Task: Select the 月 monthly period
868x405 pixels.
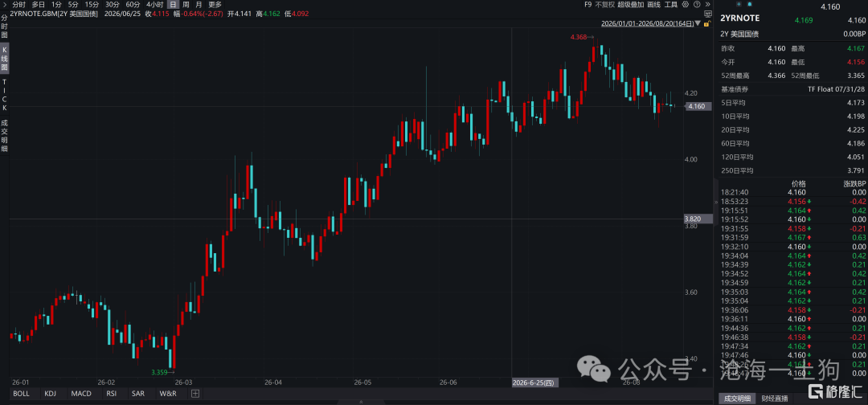Action: tap(199, 5)
